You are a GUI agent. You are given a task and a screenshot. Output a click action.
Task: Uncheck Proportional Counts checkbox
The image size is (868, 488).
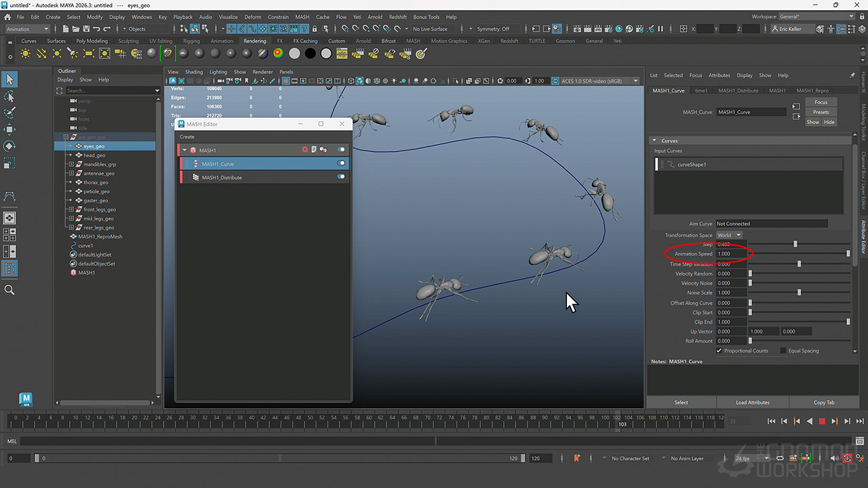(x=719, y=350)
